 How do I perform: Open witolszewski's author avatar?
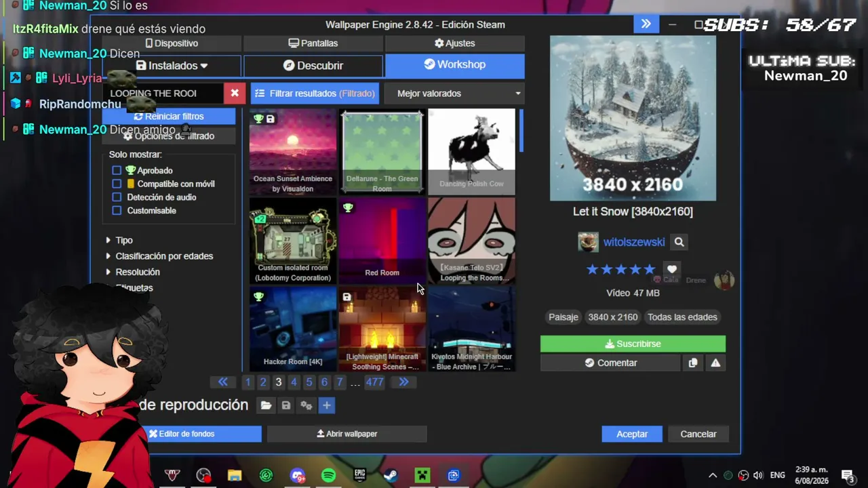[x=588, y=242]
